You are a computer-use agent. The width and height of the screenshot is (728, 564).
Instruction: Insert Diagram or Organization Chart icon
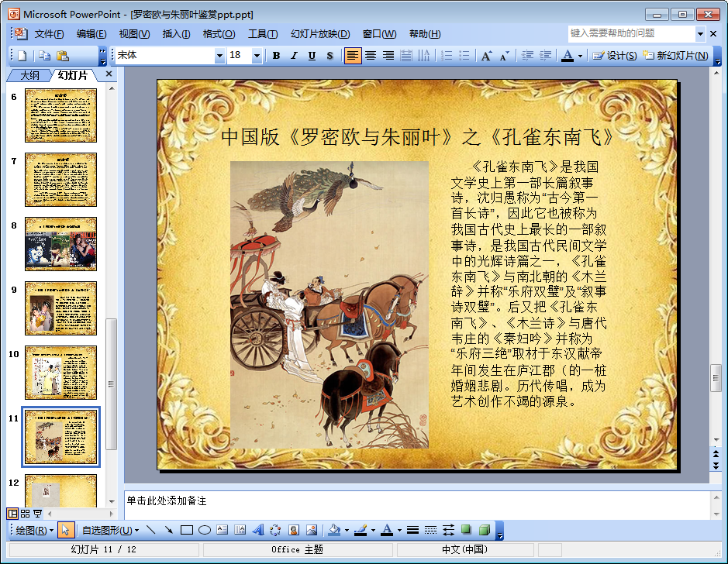275,530
